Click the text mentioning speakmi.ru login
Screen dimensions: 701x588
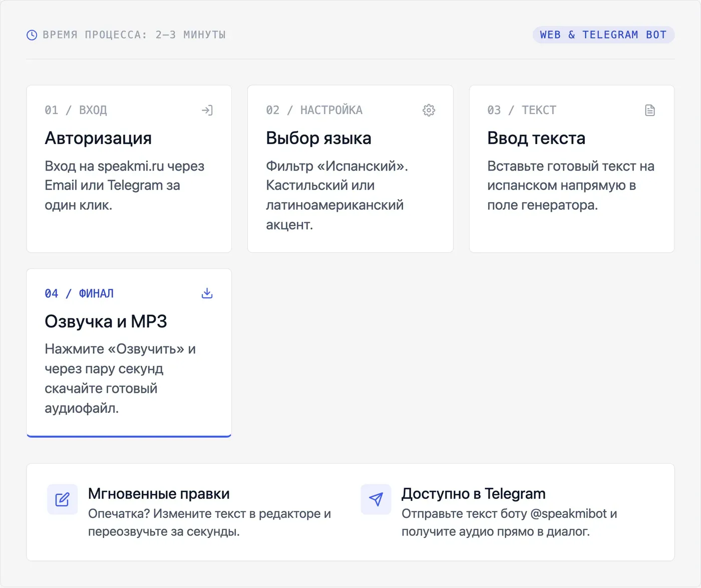pyautogui.click(x=125, y=186)
